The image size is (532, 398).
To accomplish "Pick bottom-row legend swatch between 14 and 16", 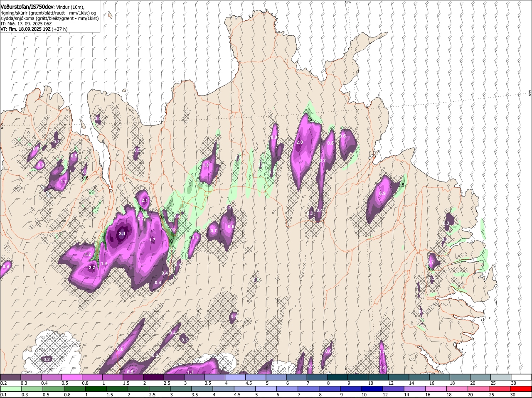I will tap(415, 389).
